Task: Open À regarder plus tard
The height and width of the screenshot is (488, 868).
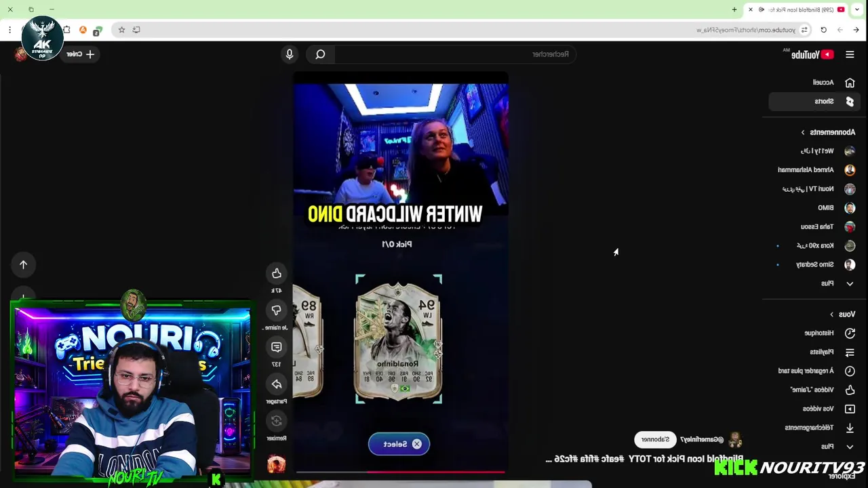Action: (x=814, y=371)
